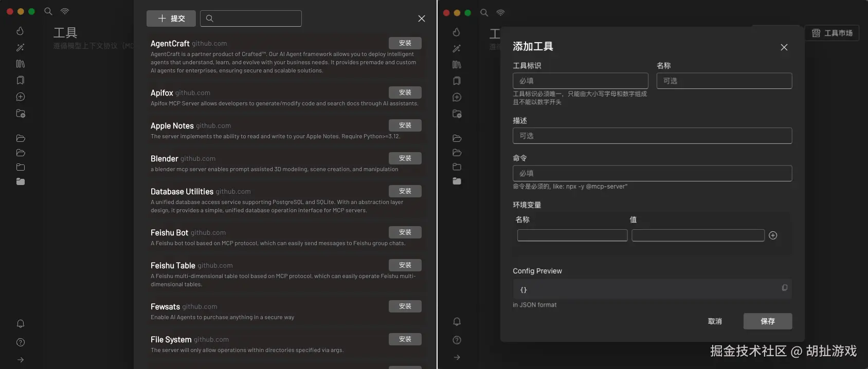Select magic wand icon in right window sidebar
The height and width of the screenshot is (369, 868).
pos(457,48)
